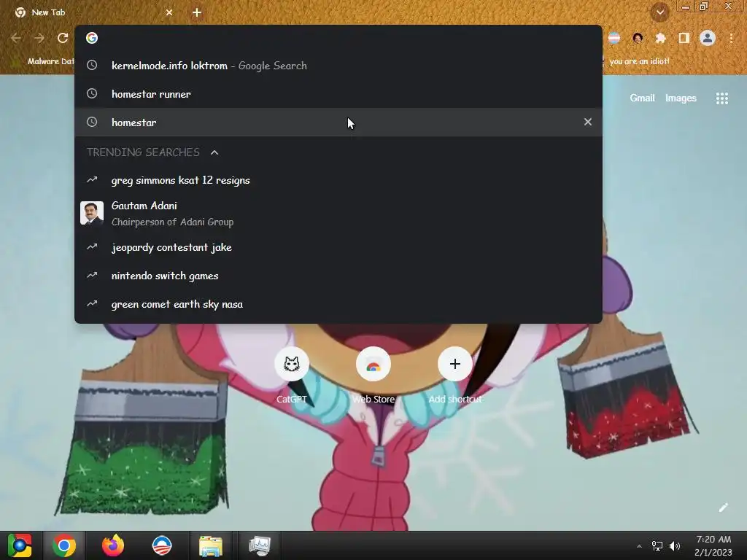Select 'jeopardy contestant jake' trending search
The image size is (747, 560).
tap(338, 247)
